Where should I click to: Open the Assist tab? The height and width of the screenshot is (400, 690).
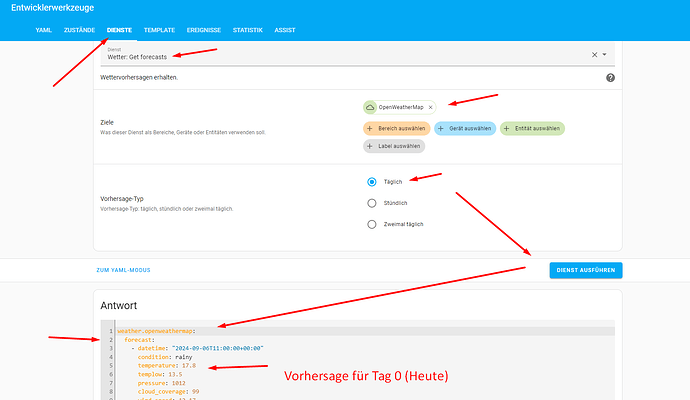coord(285,31)
